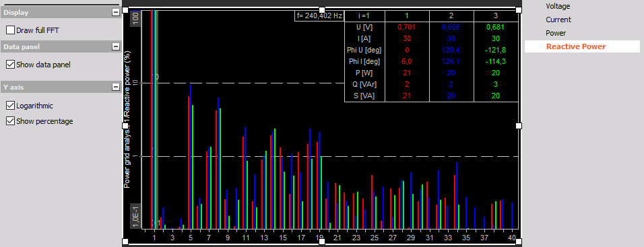Click the green Q value 3
This screenshot has width=644, height=247.
click(x=495, y=85)
